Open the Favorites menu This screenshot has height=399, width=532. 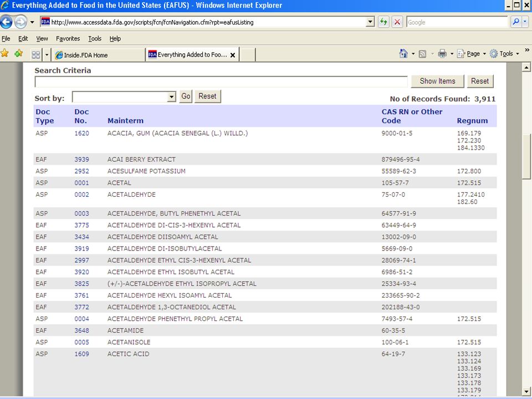(x=68, y=39)
